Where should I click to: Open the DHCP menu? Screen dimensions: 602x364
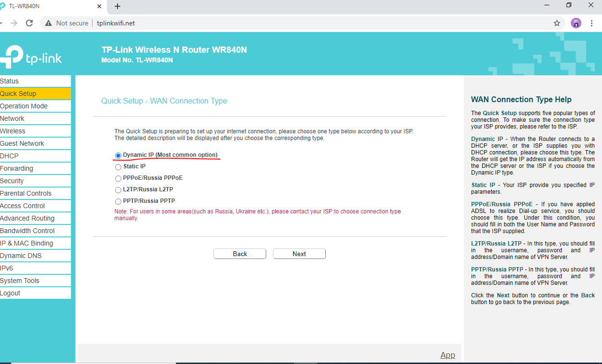point(35,156)
